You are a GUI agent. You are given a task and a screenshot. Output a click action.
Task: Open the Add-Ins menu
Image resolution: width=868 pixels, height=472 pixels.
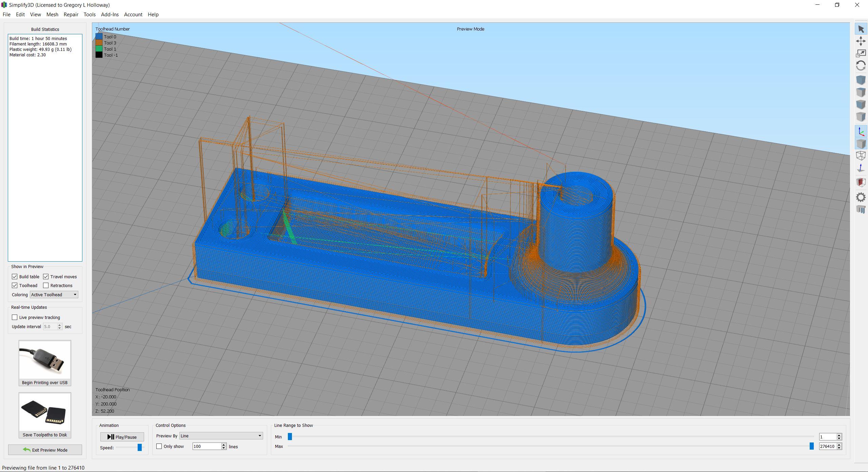(110, 15)
